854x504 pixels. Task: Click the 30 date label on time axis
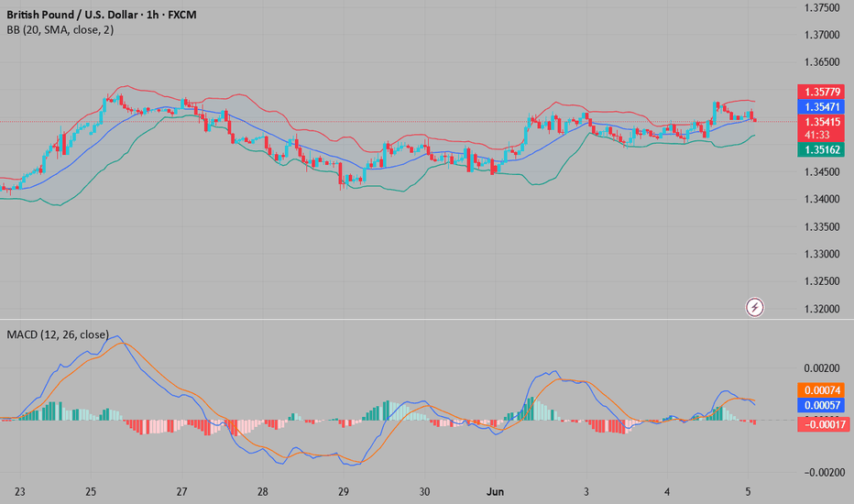(x=424, y=492)
